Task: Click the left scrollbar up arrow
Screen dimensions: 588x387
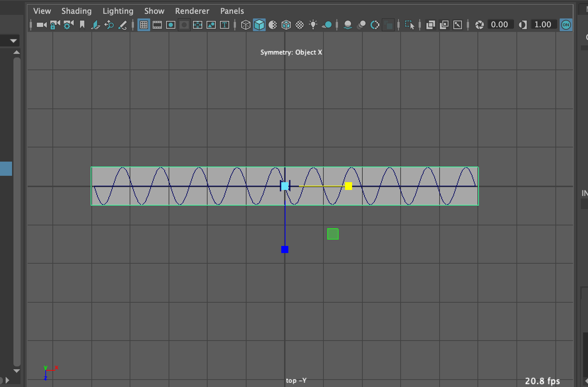Action: [x=17, y=52]
